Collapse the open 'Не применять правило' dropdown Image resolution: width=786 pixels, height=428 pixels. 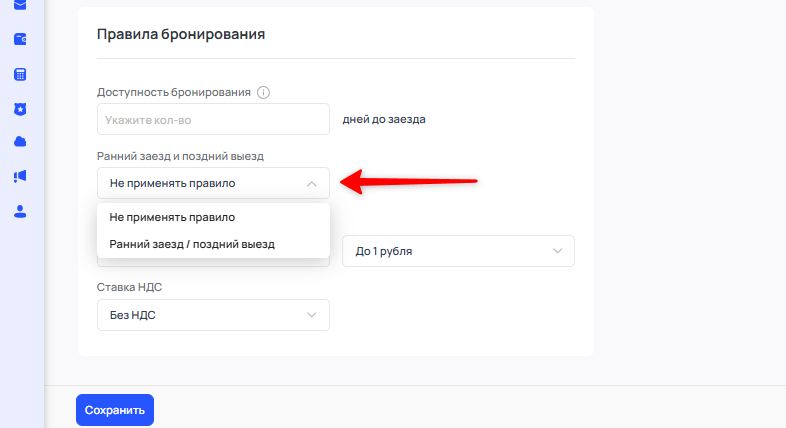coord(213,183)
